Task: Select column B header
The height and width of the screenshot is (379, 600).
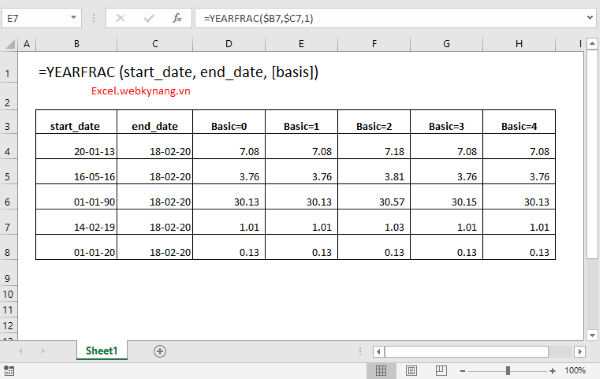Action: pos(77,44)
